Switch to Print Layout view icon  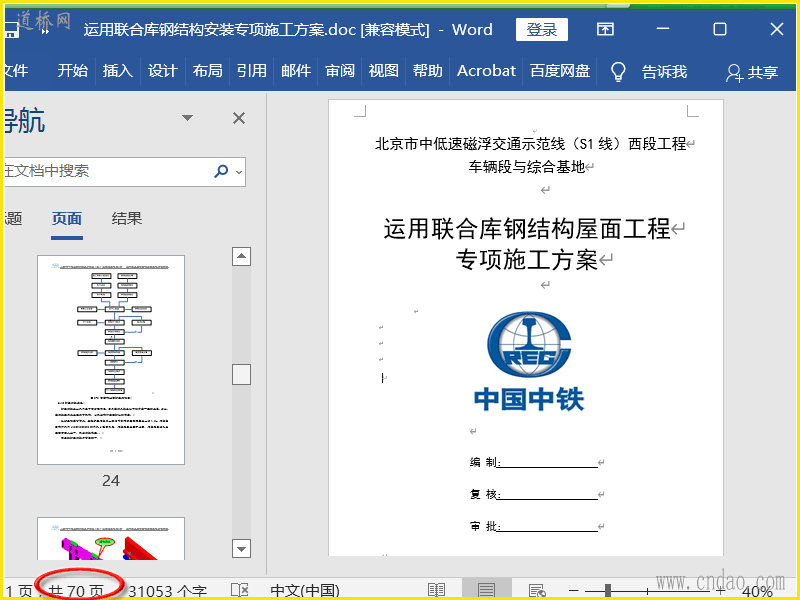(486, 590)
